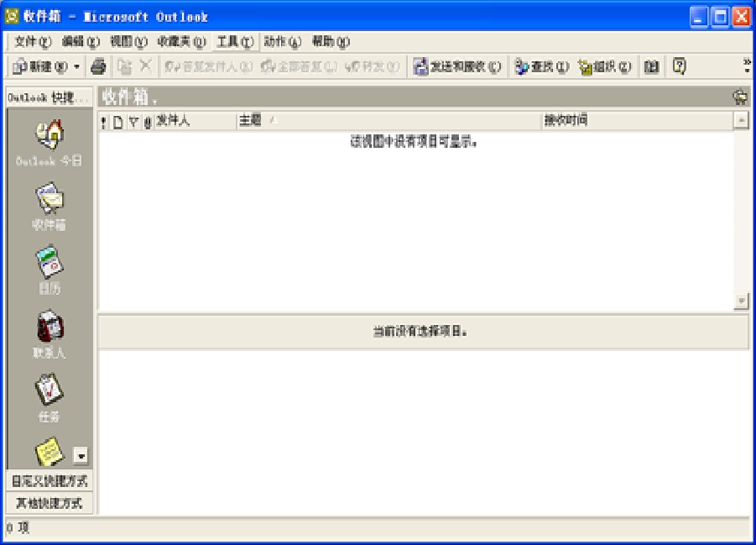Viewport: 756px width, 545px height.
Task: Click the 当前没有选择项目 preview pane header
Action: tap(423, 332)
